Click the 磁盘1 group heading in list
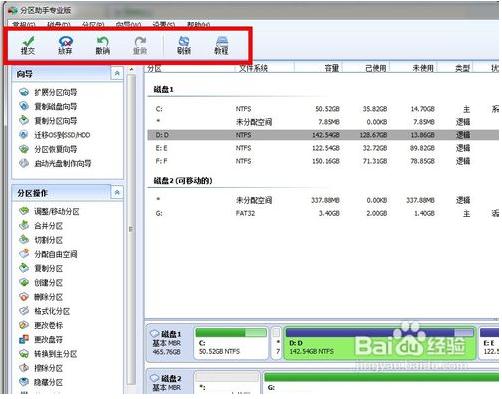Viewport: 502px width, 399px height. [x=163, y=89]
